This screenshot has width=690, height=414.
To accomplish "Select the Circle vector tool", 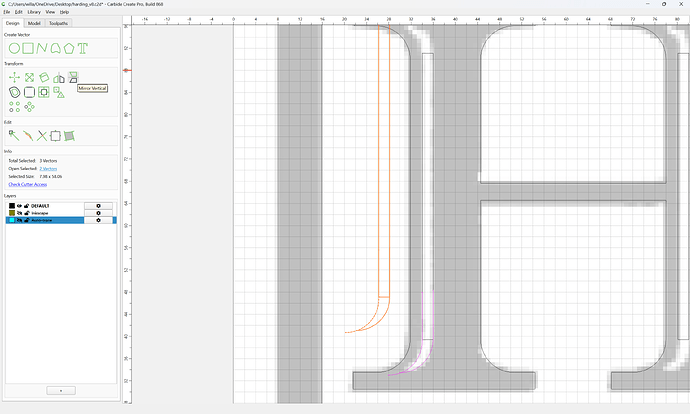I will (15, 48).
